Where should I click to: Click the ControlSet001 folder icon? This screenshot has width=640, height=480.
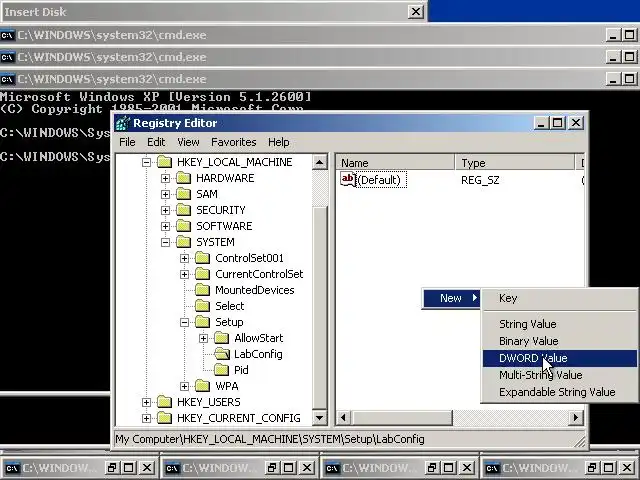click(x=202, y=258)
